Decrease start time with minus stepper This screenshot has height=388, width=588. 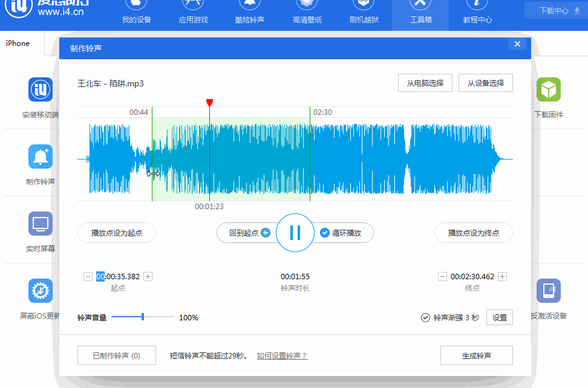[88, 276]
